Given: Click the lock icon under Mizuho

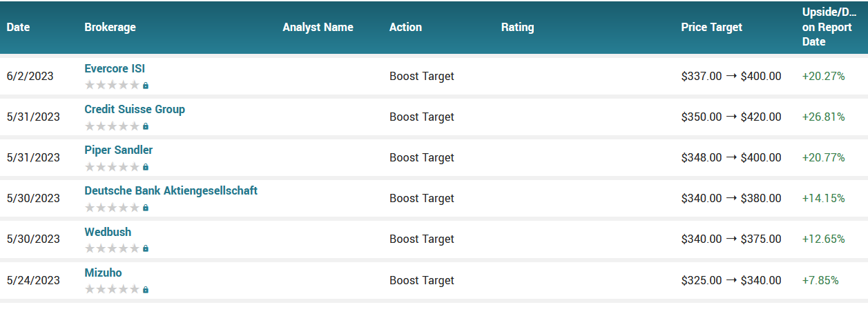Looking at the screenshot, I should pyautogui.click(x=146, y=289).
